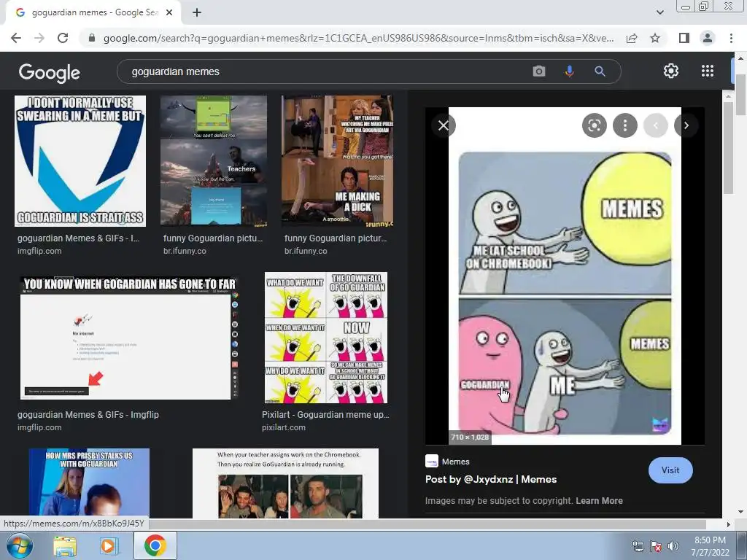Open the Action Center flag icon
747x560 pixels.
tap(656, 546)
